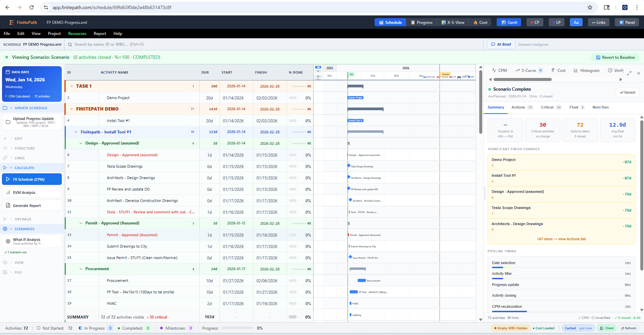Click the status bar Progress bar
Image resolution: width=644 pixels, height=335 pixels.
(237, 328)
